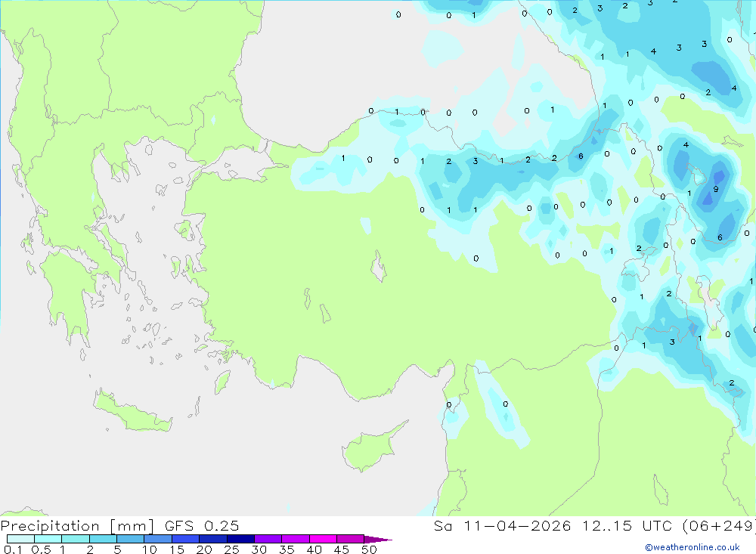Select the 25–30 mm purple legend swatch
Viewport: 756px width, 554px height.
240,539
